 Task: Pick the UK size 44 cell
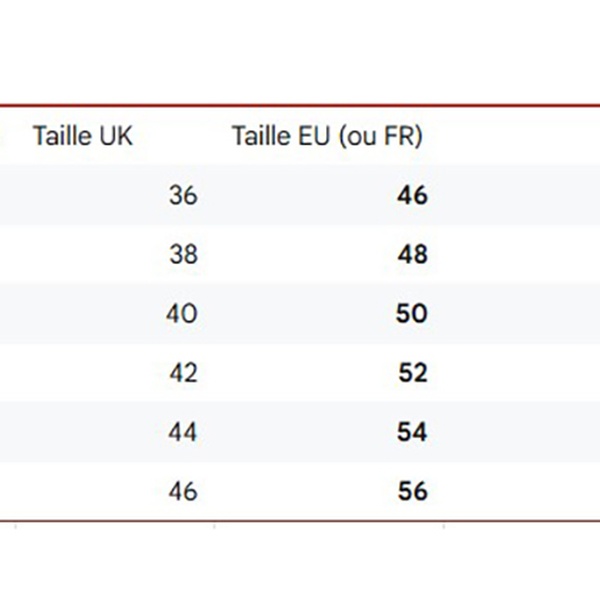pos(183,432)
